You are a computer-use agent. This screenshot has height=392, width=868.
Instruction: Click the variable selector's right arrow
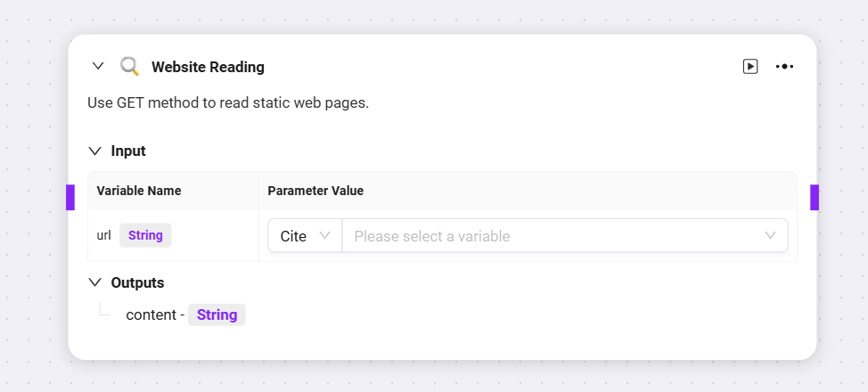tap(770, 235)
